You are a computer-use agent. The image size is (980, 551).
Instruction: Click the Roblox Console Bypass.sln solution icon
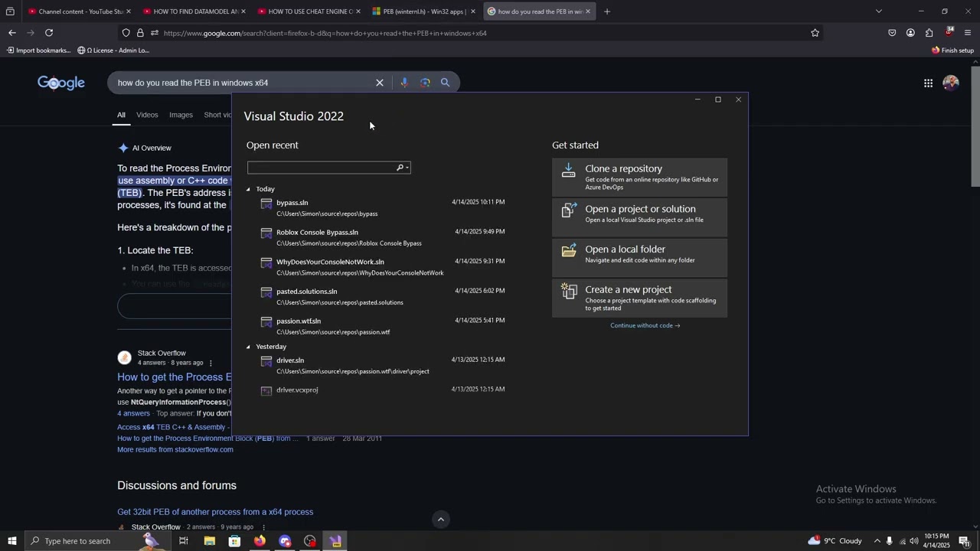[x=266, y=233]
